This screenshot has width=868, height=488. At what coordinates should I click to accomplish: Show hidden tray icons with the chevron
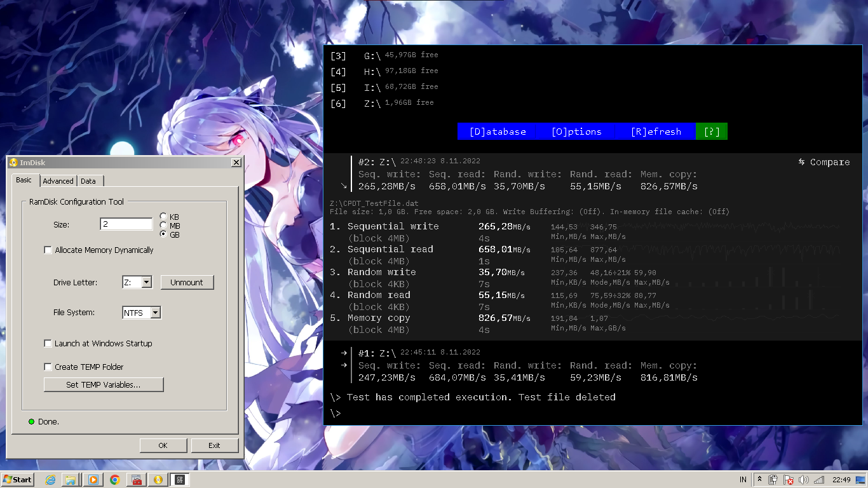pyautogui.click(x=759, y=480)
